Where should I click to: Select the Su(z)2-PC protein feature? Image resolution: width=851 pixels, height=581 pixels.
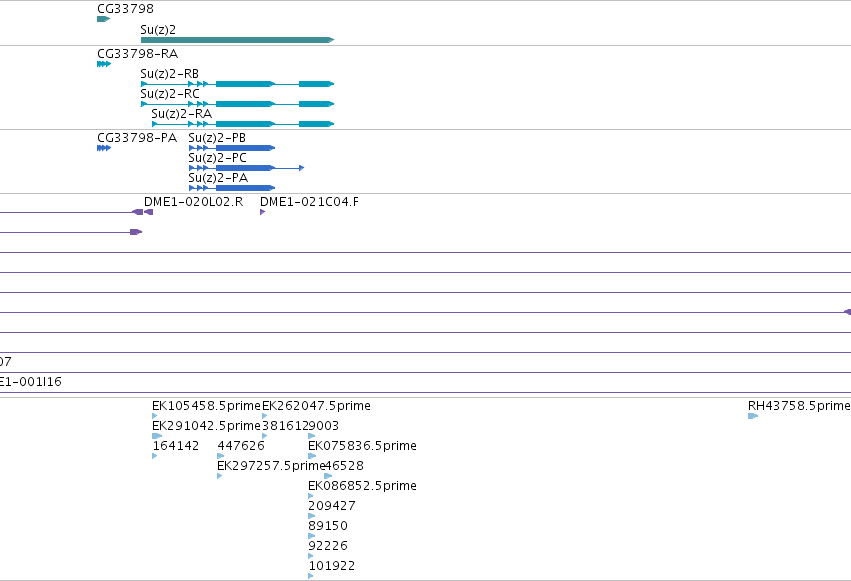click(x=246, y=168)
